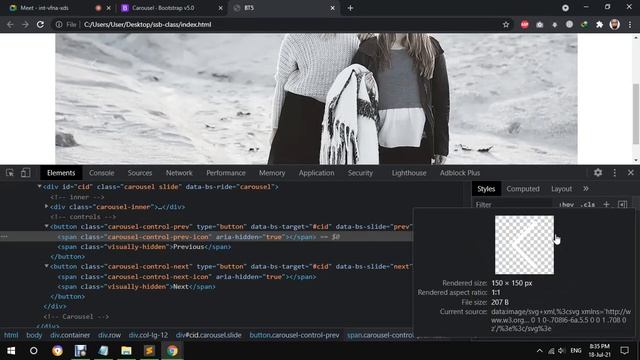
Task: Click the div.col-lg-12 breadcrumb
Action: (x=148, y=335)
